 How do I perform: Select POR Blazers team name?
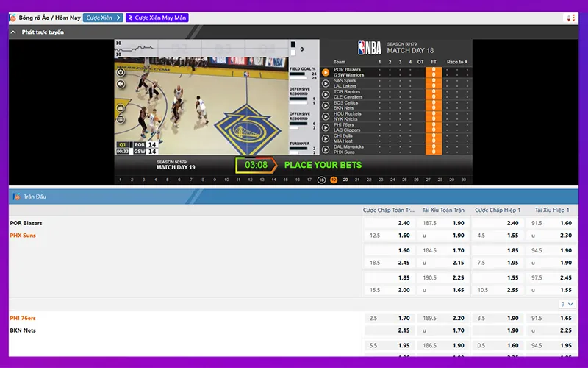point(26,223)
